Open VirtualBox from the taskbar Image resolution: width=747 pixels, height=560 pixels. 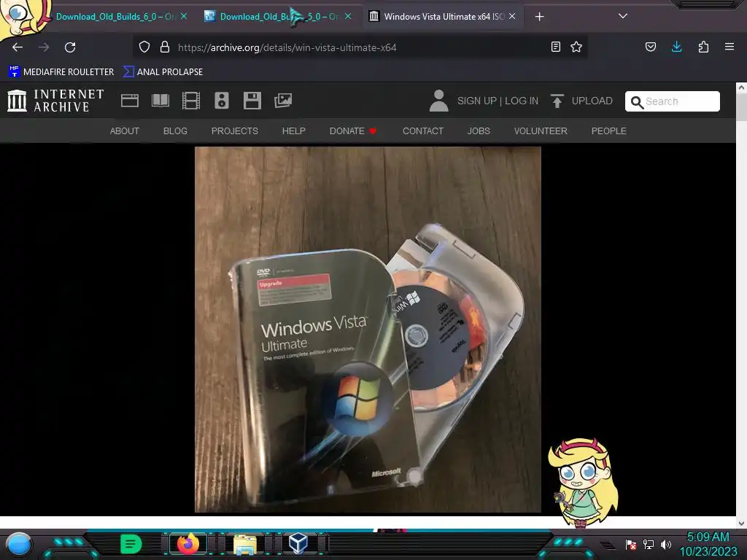tap(298, 544)
